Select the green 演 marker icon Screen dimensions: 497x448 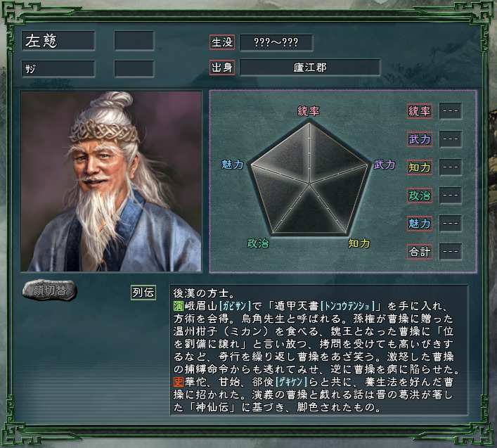coord(179,306)
